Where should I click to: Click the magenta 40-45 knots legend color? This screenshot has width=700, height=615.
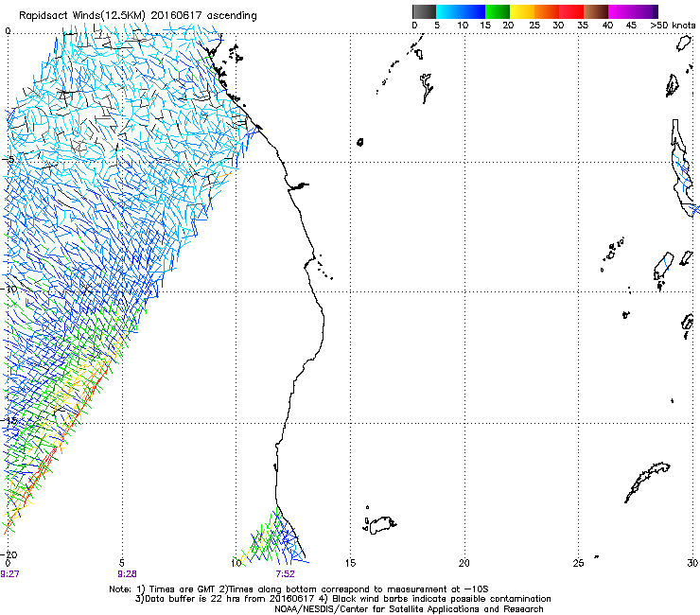click(x=621, y=11)
